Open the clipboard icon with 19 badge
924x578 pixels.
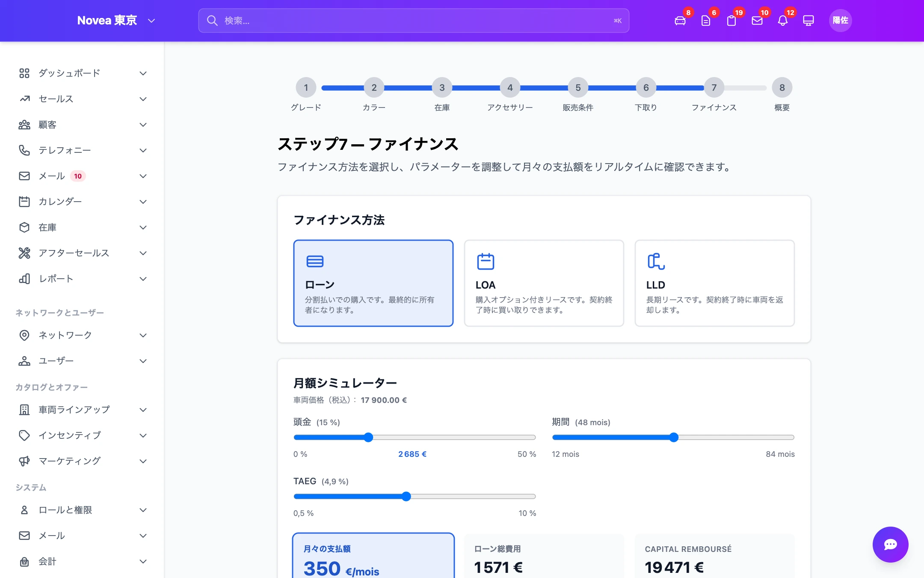pyautogui.click(x=731, y=21)
